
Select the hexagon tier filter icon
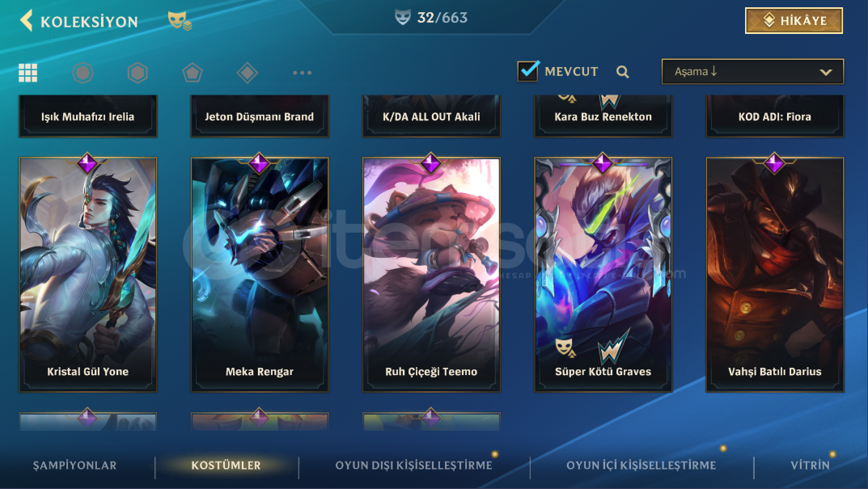pos(138,73)
